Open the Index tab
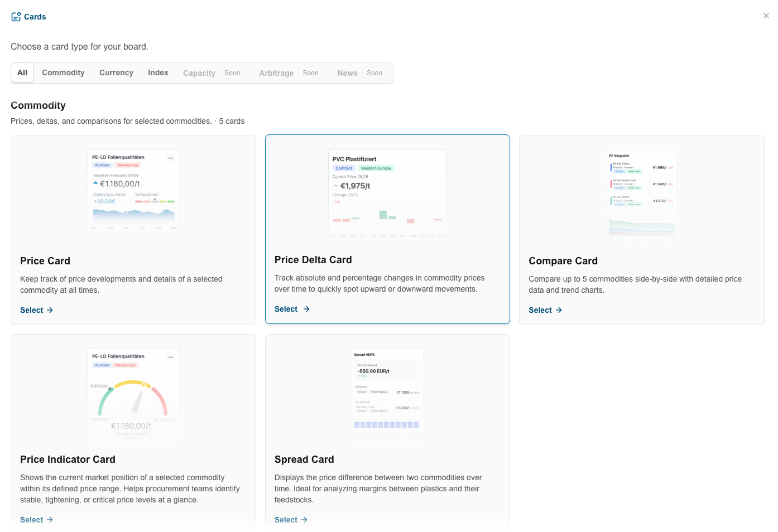 click(x=158, y=72)
